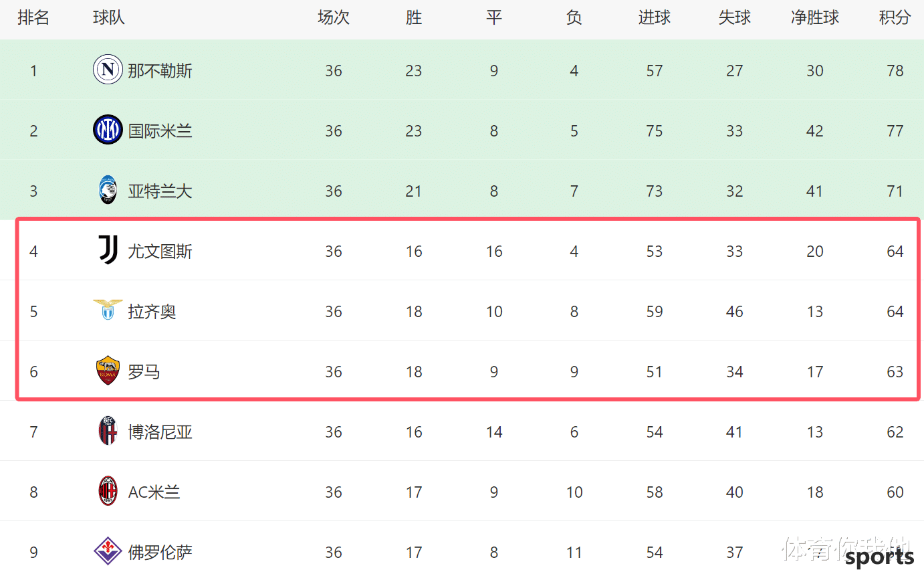Image resolution: width=924 pixels, height=578 pixels.
Task: Sort by 净胜球 column header
Action: (814, 18)
